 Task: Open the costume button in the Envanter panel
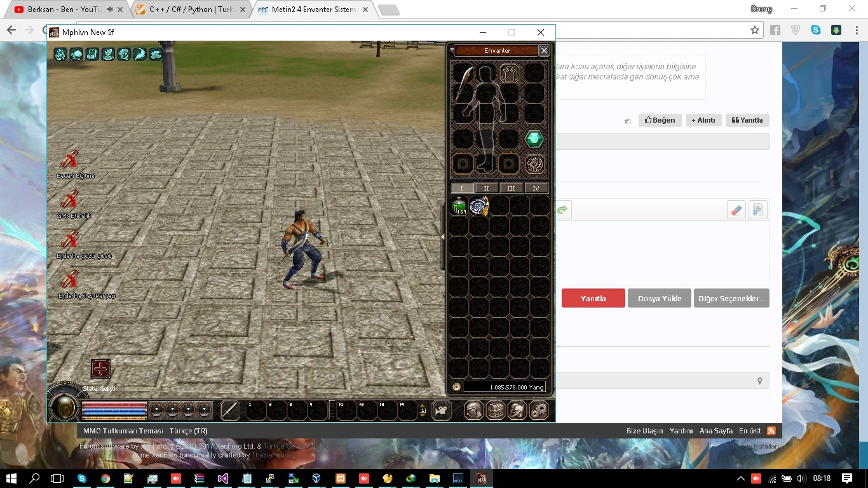click(508, 73)
